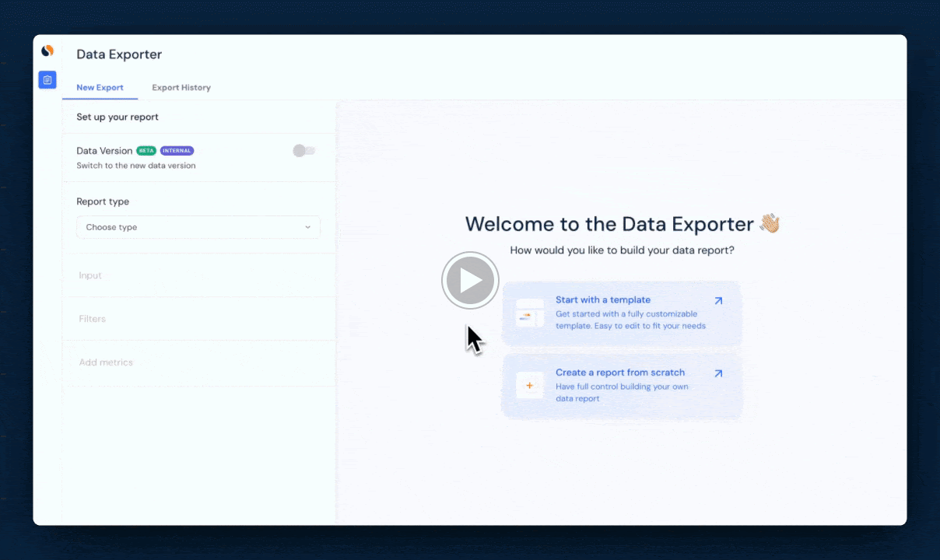Click the orange plus icon
The width and height of the screenshot is (940, 560).
pyautogui.click(x=529, y=385)
